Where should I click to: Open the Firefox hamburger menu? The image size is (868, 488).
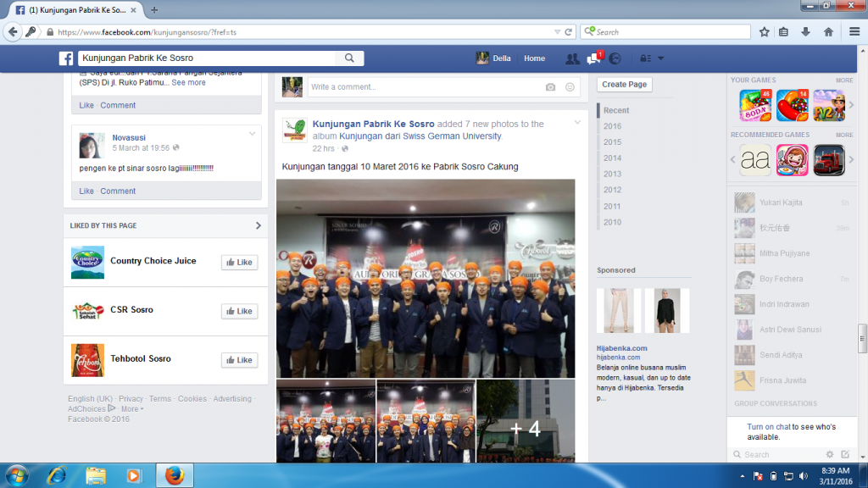click(x=854, y=31)
